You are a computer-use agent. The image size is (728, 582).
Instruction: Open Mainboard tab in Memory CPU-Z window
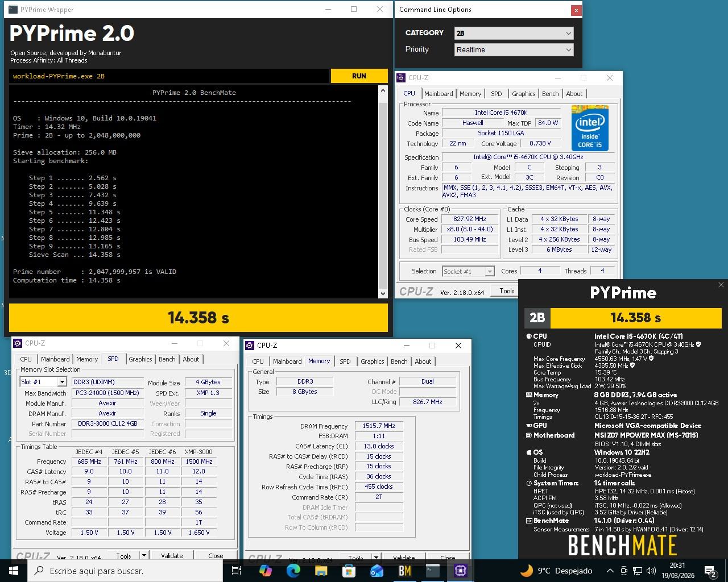pos(287,361)
